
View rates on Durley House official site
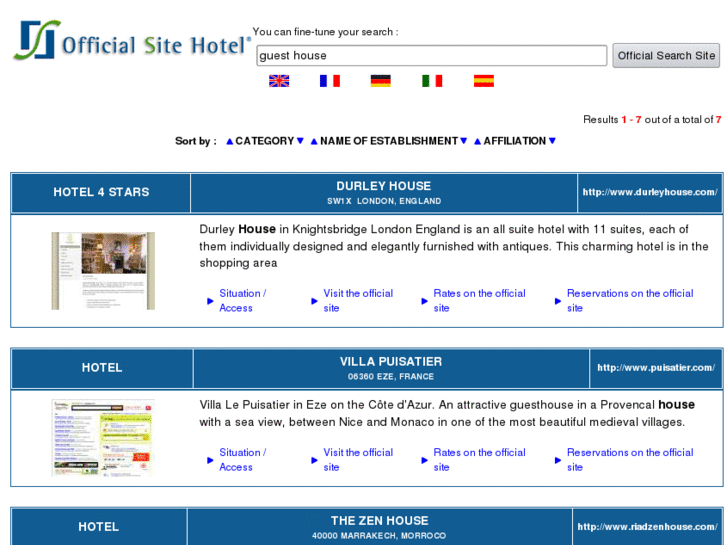pyautogui.click(x=479, y=301)
